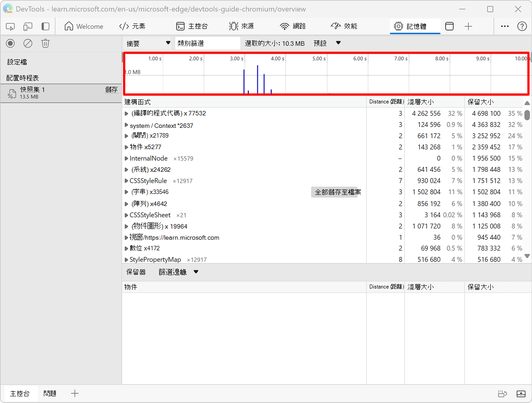Expand InternalNode row
Viewport: 532px width, 403px height.
pyautogui.click(x=126, y=158)
